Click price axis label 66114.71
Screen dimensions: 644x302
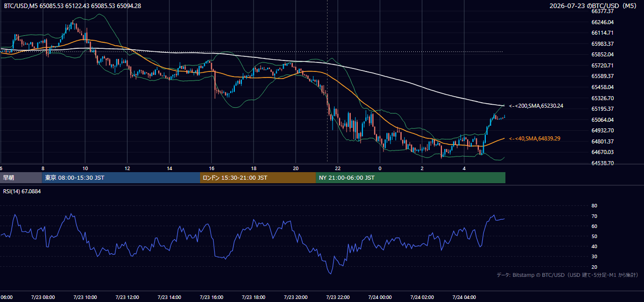602,33
